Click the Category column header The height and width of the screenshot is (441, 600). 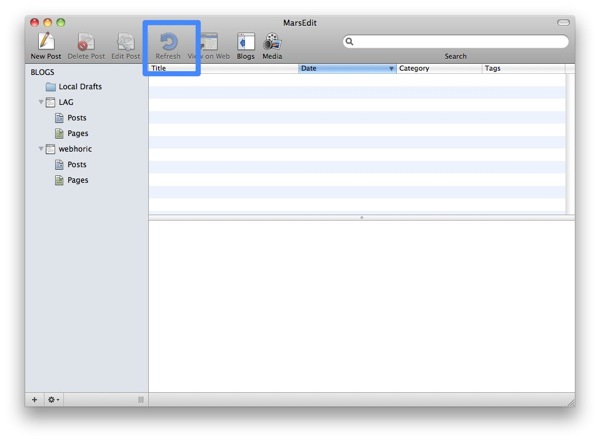438,69
